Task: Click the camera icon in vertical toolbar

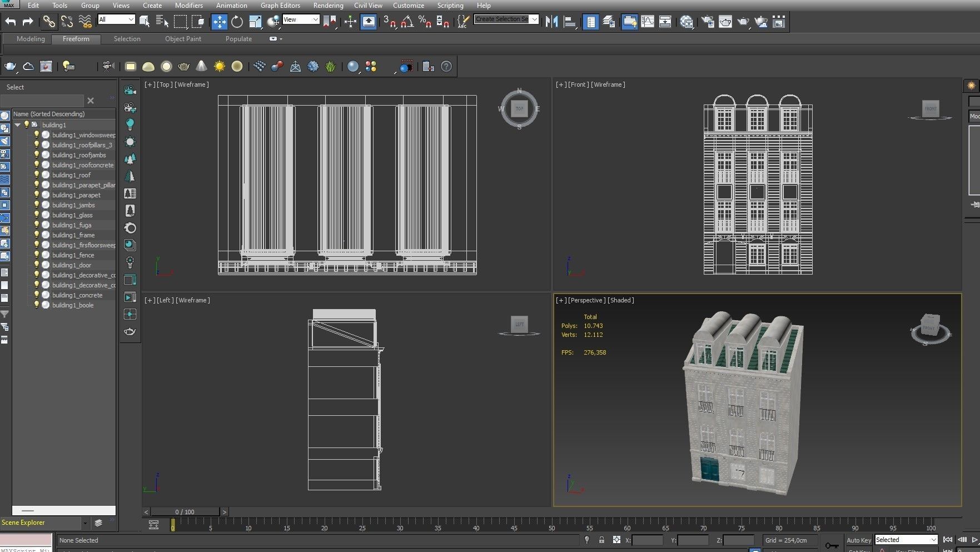Action: (x=130, y=90)
